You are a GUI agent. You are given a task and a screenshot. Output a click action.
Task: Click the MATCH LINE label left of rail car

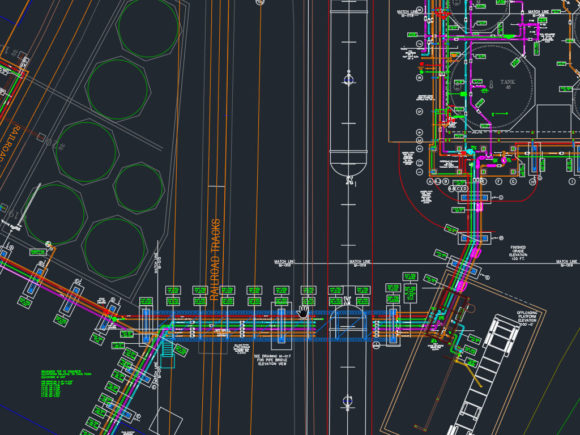[284, 262]
